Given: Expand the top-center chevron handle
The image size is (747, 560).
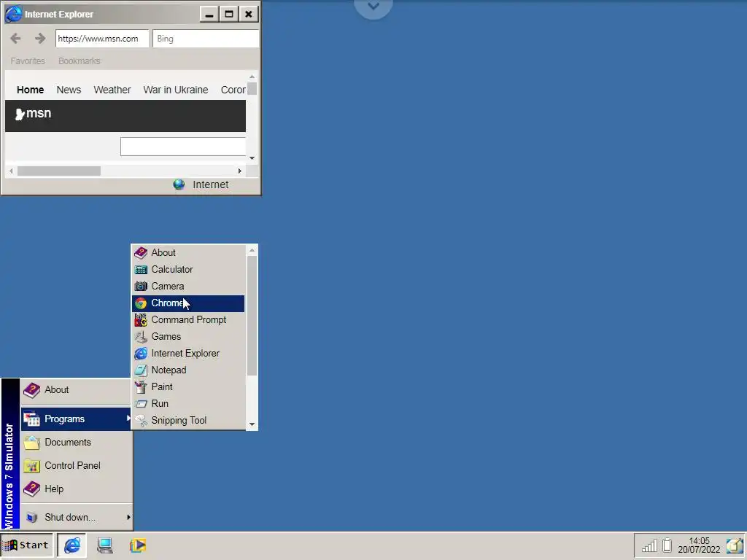Looking at the screenshot, I should click(373, 7).
